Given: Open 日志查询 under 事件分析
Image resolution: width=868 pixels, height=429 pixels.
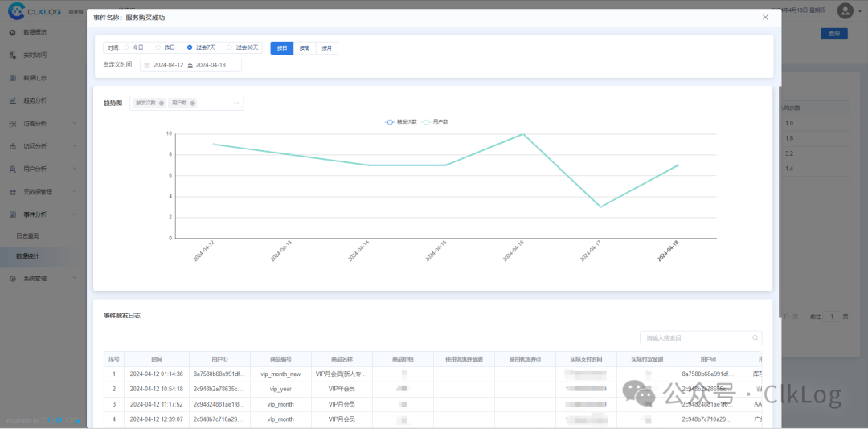Looking at the screenshot, I should click(27, 236).
